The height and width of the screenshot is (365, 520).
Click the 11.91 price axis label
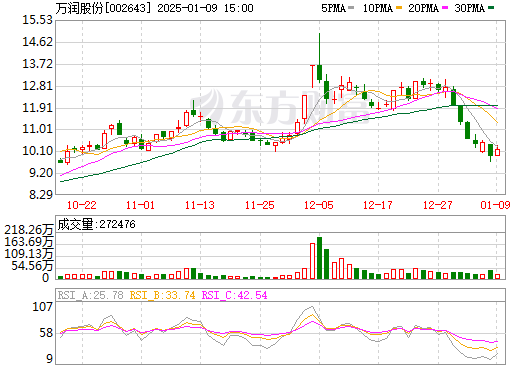tap(38, 108)
